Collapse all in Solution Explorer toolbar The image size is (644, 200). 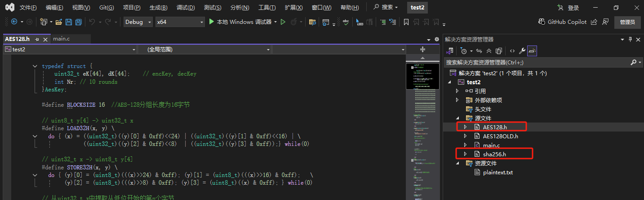point(489,51)
